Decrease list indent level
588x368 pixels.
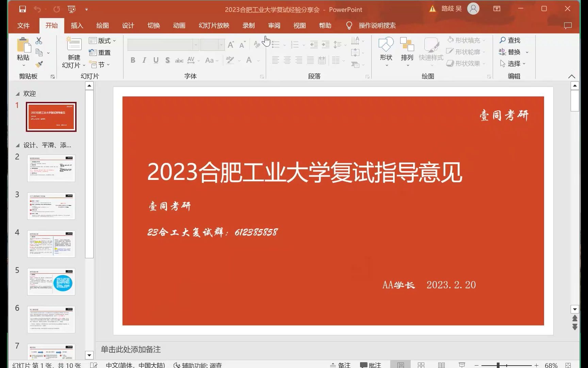[314, 45]
